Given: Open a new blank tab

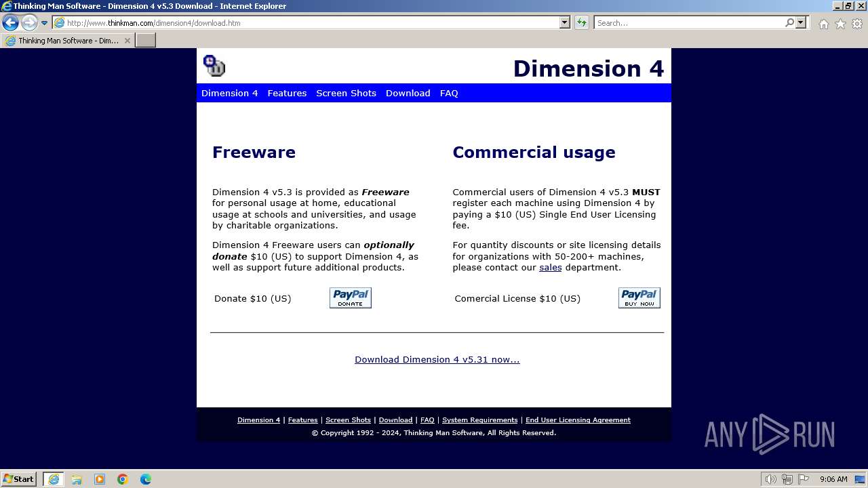Looking at the screenshot, I should (x=146, y=41).
